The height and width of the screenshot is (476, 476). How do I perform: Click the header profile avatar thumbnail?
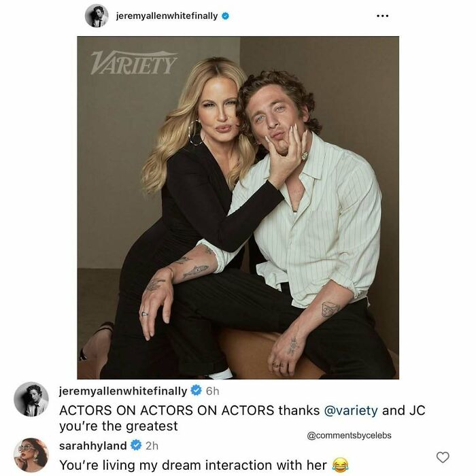tap(97, 16)
